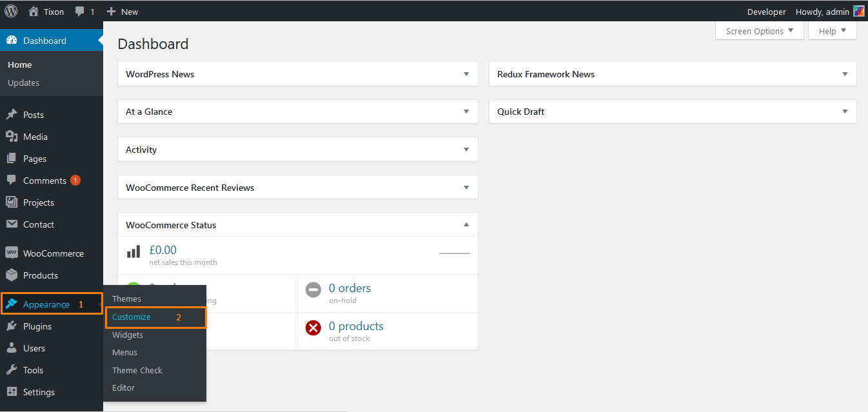Viewport: 868px width, 412px height.
Task: Click Howdy, admin account menu
Action: point(829,12)
